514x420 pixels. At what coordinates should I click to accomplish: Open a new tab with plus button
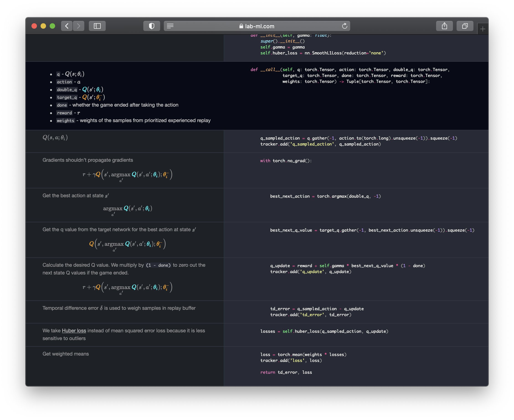pyautogui.click(x=483, y=29)
